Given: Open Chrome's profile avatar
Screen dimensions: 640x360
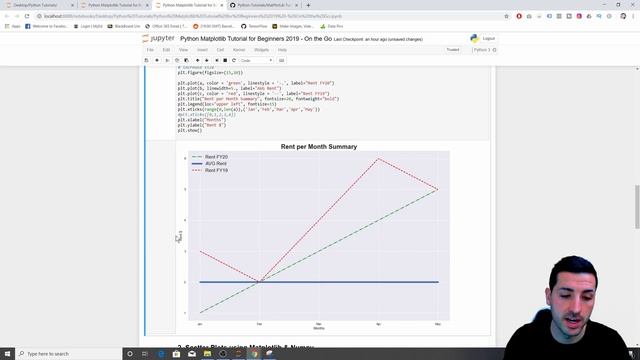Looking at the screenshot, I should [x=623, y=16].
